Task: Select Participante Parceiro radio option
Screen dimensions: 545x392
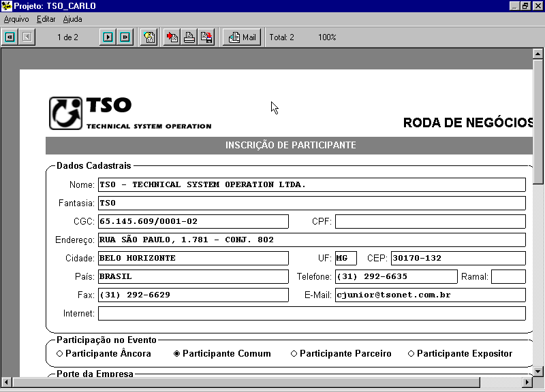Action: [294, 354]
